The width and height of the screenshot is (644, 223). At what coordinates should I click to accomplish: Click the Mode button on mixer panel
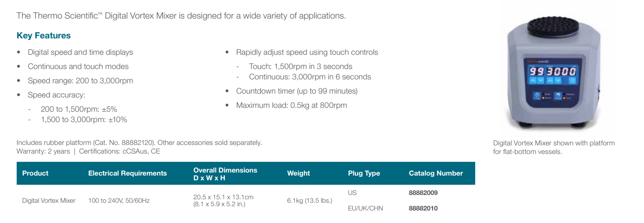(558, 96)
